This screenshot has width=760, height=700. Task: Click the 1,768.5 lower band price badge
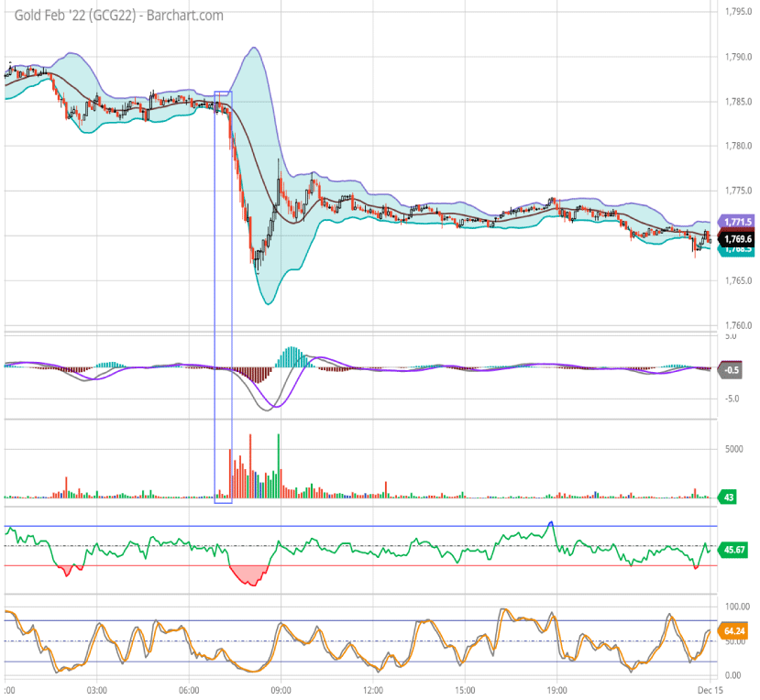(736, 249)
